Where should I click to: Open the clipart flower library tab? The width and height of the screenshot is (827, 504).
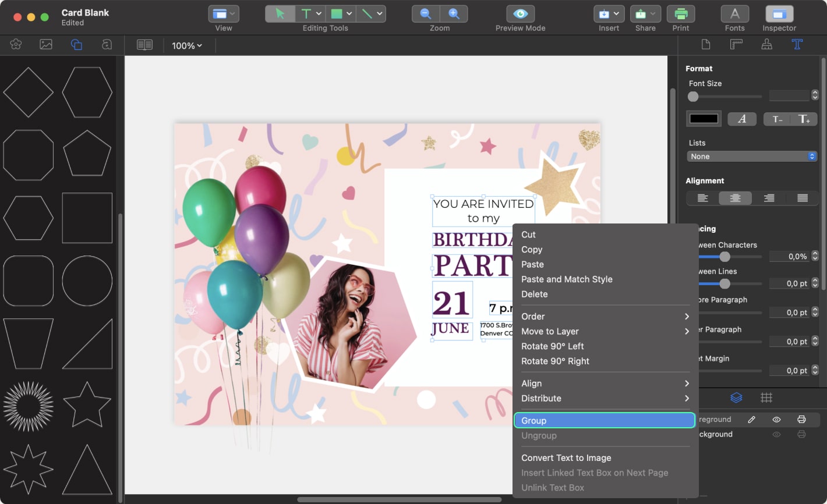coord(16,45)
